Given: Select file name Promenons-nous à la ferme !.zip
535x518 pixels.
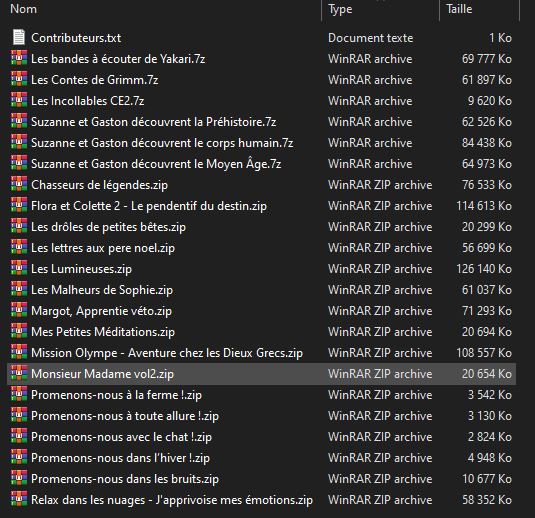Looking at the screenshot, I should pos(116,395).
